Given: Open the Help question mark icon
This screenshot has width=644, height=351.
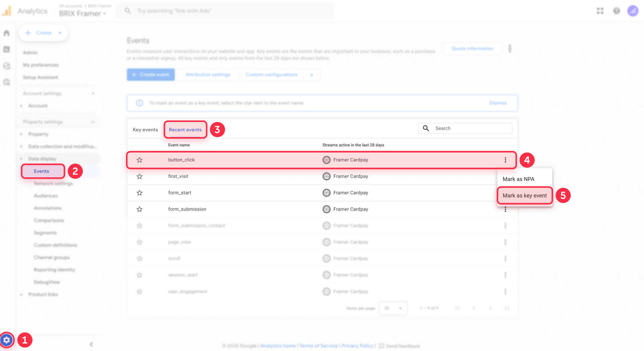Looking at the screenshot, I should pyautogui.click(x=616, y=11).
